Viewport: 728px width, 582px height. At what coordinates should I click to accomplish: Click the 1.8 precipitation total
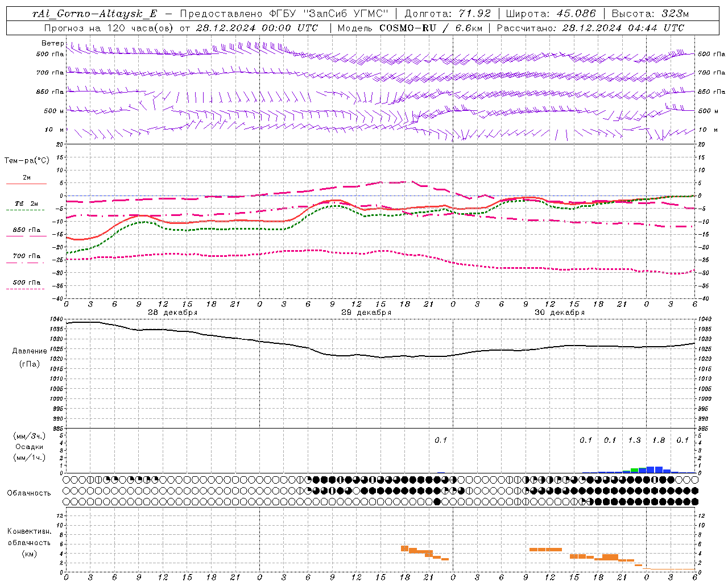659,440
